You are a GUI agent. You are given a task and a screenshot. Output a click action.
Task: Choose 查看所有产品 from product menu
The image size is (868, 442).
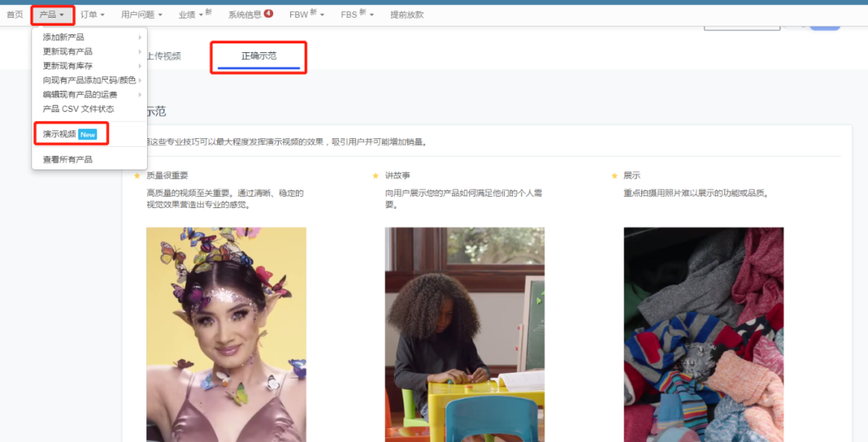68,159
